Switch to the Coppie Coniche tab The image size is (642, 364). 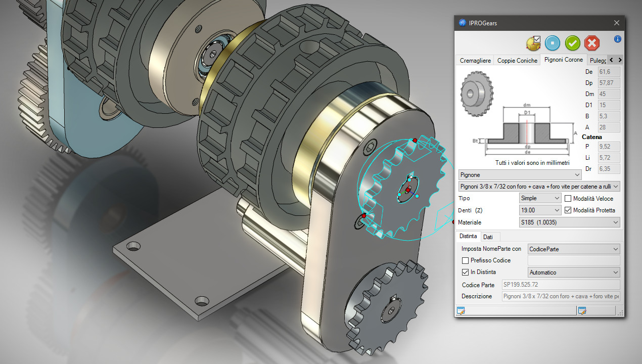pos(517,60)
